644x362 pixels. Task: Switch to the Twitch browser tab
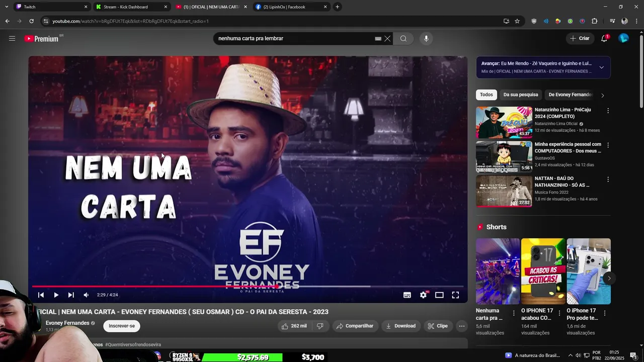tap(51, 7)
